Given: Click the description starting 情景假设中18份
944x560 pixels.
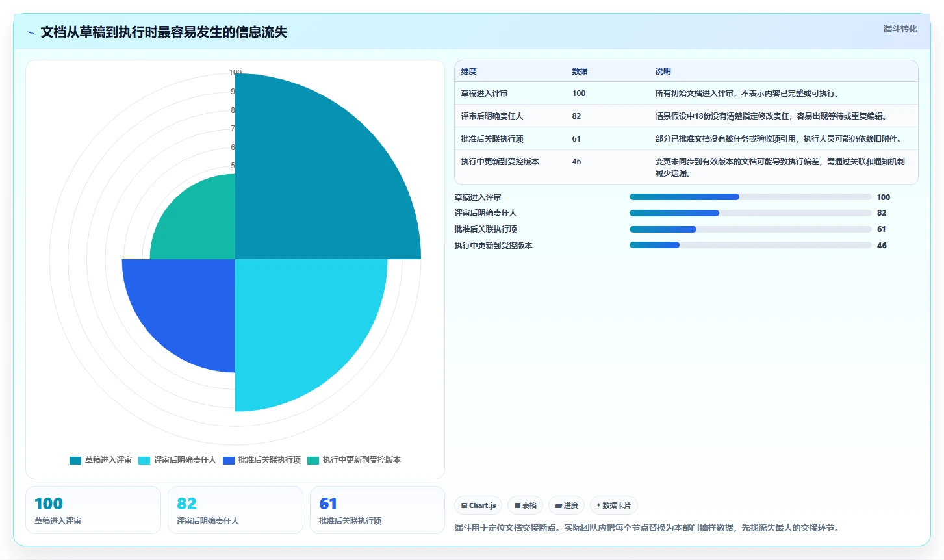Looking at the screenshot, I should [772, 116].
